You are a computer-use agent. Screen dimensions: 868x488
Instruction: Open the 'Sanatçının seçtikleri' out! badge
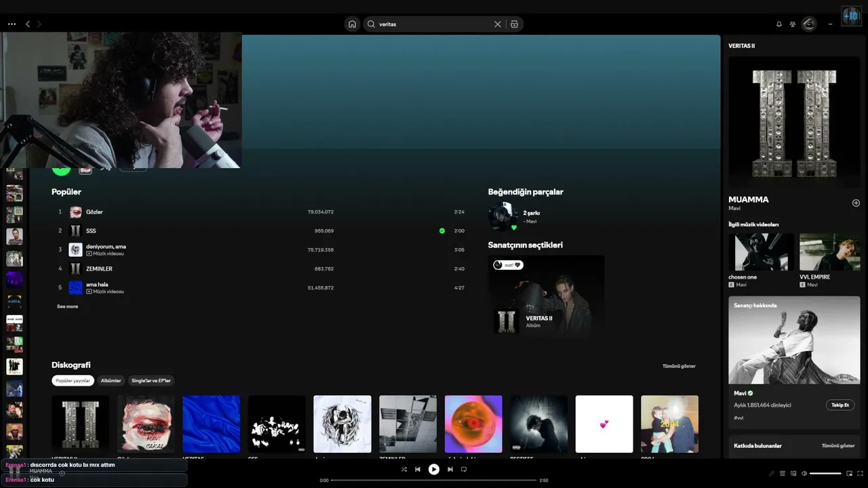tap(508, 265)
